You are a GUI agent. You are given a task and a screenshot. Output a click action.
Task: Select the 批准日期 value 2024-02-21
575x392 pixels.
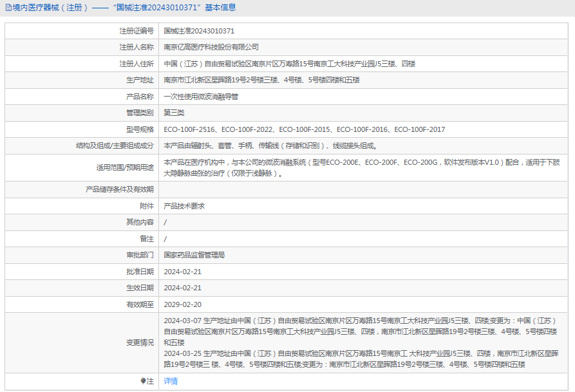[182, 272]
